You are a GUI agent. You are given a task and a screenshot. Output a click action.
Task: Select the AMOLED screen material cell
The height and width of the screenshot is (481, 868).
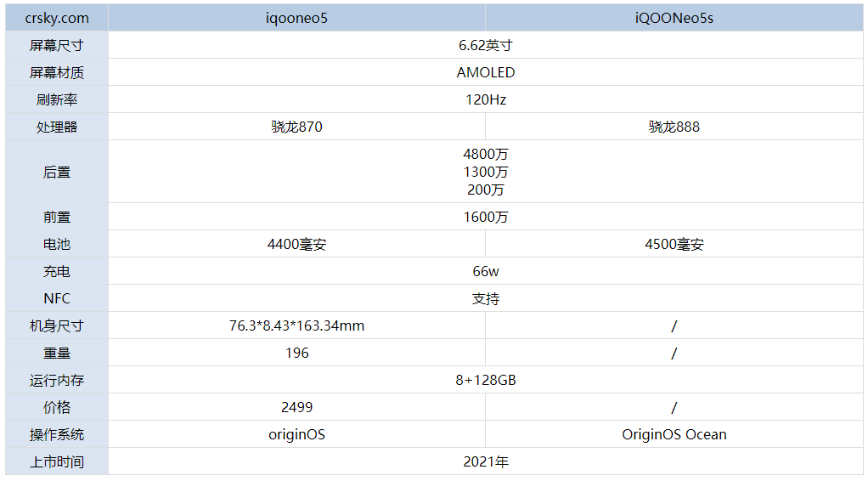485,72
